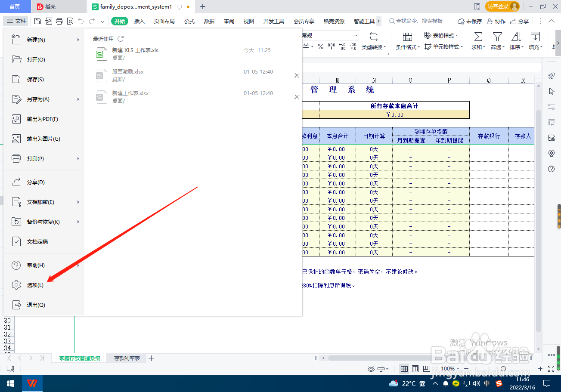
Task: Open the 条件格式 dropdown
Action: tap(407, 47)
